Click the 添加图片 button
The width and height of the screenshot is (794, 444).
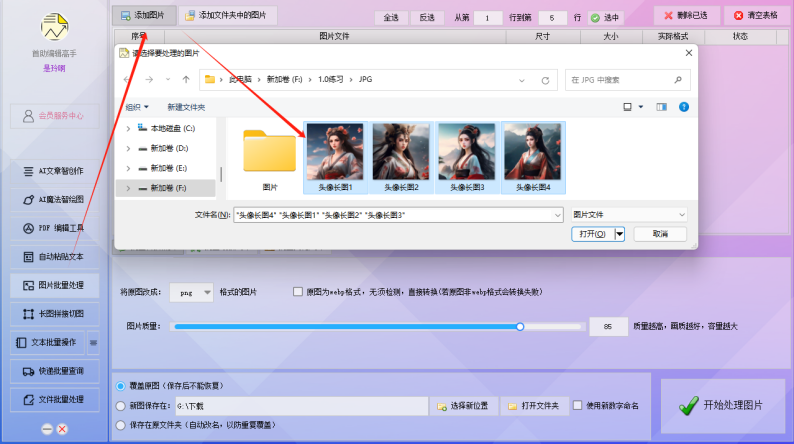144,16
